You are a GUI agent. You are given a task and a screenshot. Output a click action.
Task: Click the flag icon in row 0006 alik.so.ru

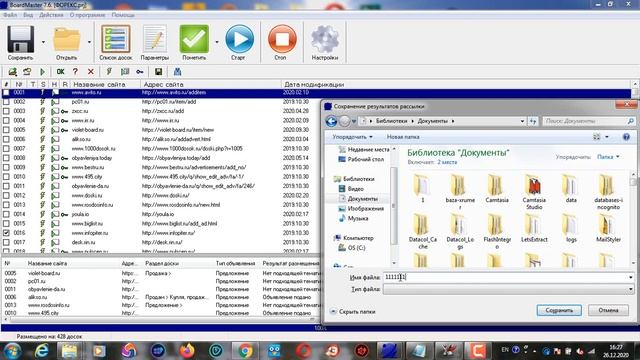pyautogui.click(x=55, y=139)
